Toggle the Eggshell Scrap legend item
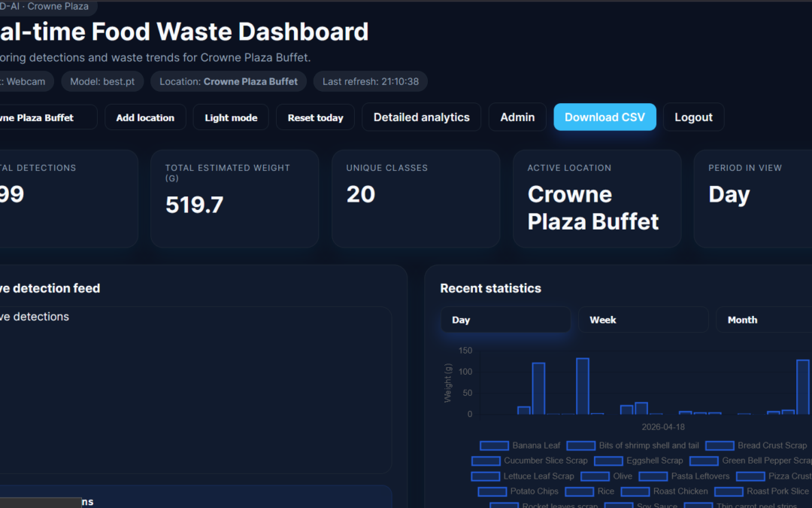This screenshot has width=812, height=508. pos(638,461)
